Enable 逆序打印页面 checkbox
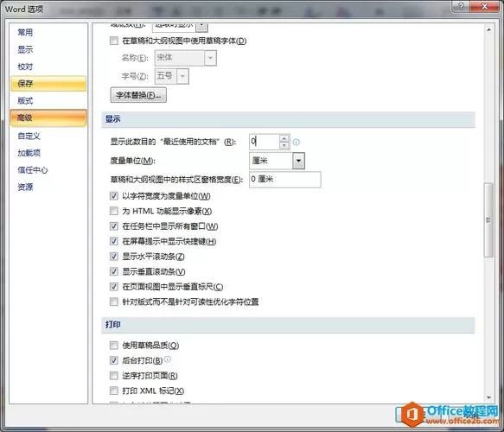 [x=114, y=375]
